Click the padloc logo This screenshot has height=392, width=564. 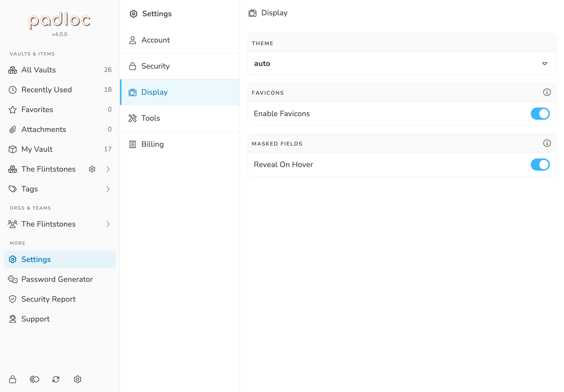coord(60,21)
